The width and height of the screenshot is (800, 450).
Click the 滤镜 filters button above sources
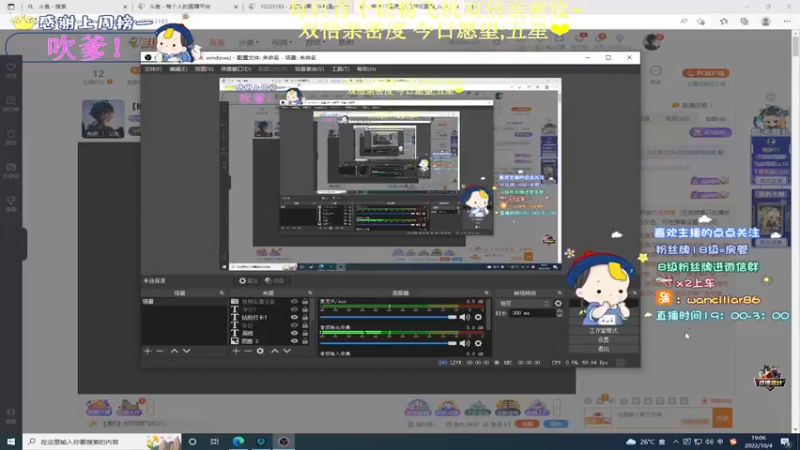tap(274, 281)
